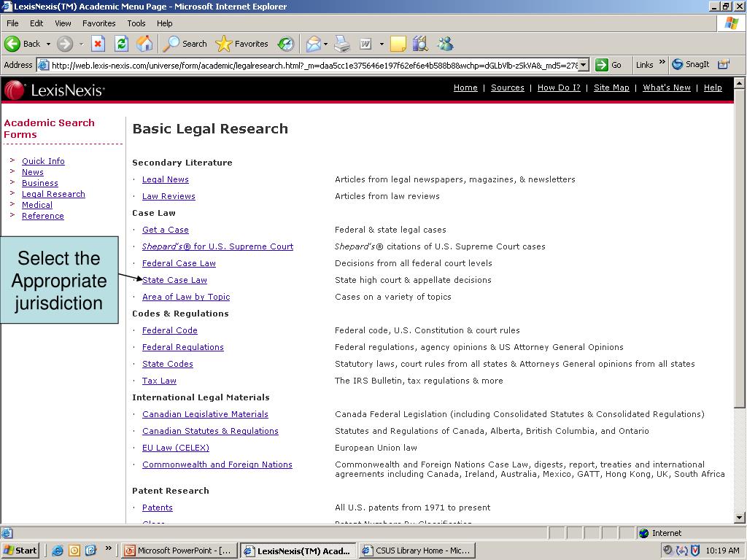Image resolution: width=747 pixels, height=560 pixels.
Task: Open the How Do I? header link
Action: (559, 87)
